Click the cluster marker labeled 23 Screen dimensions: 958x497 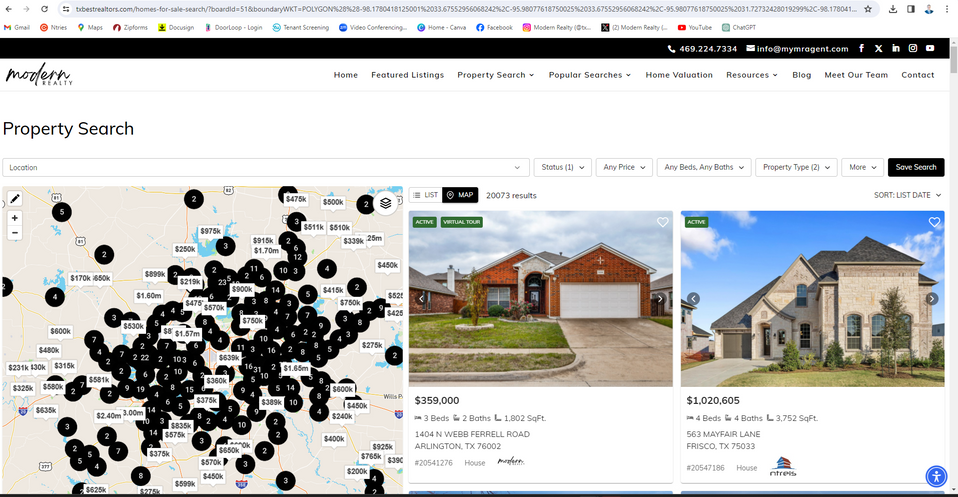(222, 282)
